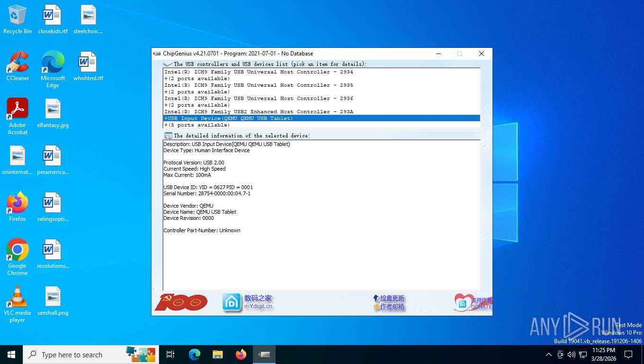Open the Firefox desktop shortcut
This screenshot has width=644, height=364.
pos(18,207)
